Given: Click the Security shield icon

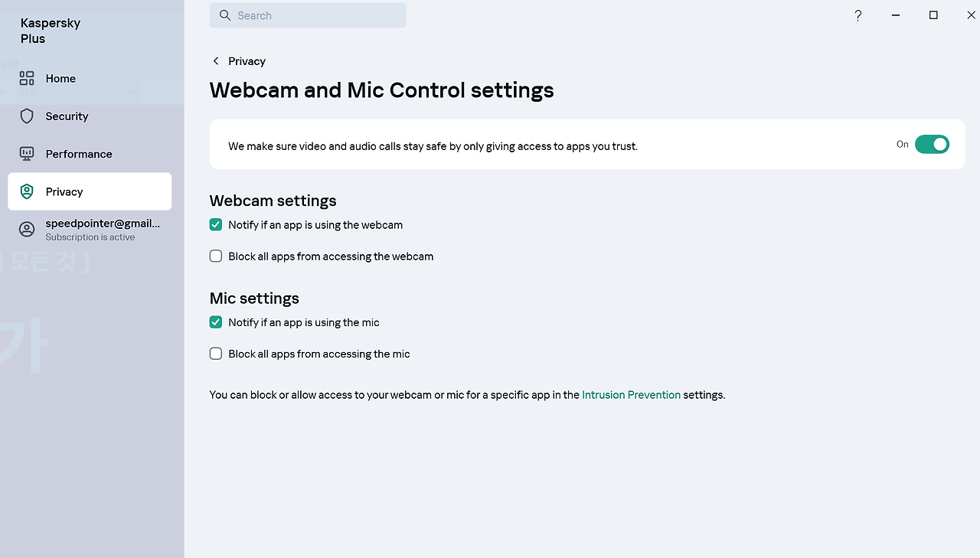Looking at the screenshot, I should 27,116.
